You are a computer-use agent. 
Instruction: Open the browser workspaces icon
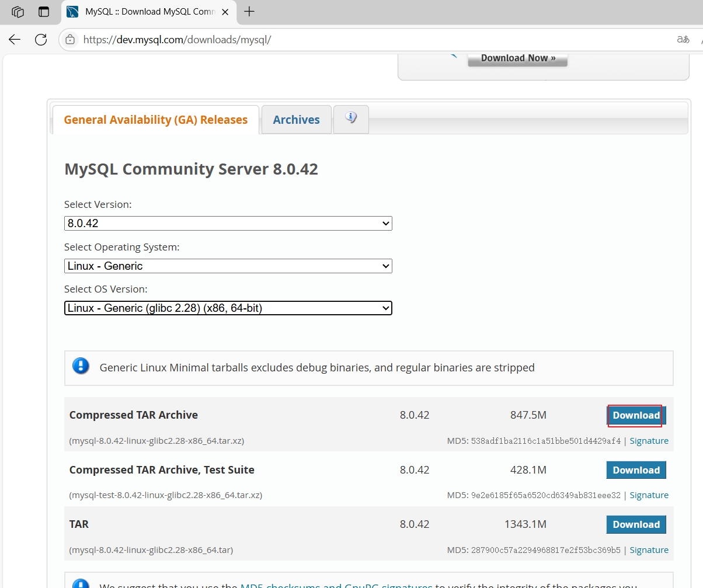(x=18, y=12)
